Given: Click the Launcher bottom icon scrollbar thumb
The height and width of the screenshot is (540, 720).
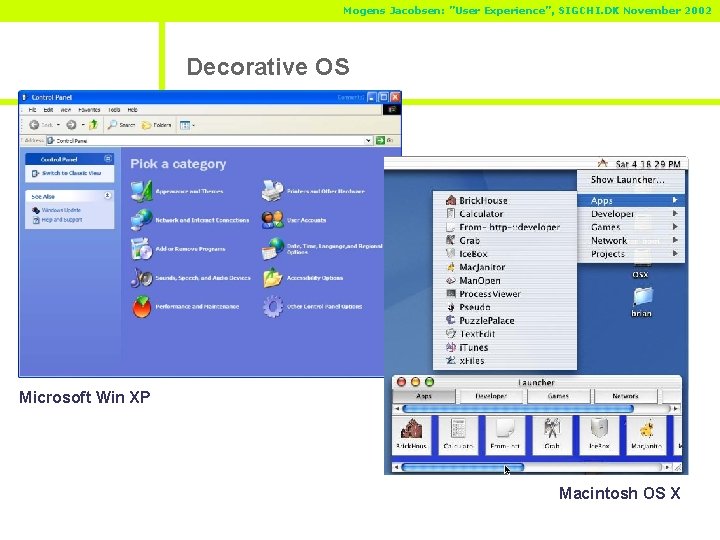Looking at the screenshot, I should [x=462, y=467].
